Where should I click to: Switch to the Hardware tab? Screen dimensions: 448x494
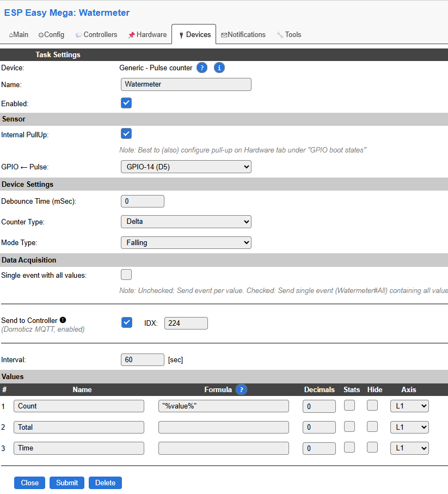click(x=147, y=34)
